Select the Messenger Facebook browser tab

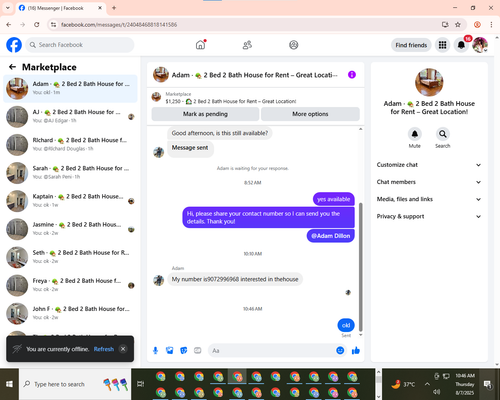pyautogui.click(x=60, y=8)
